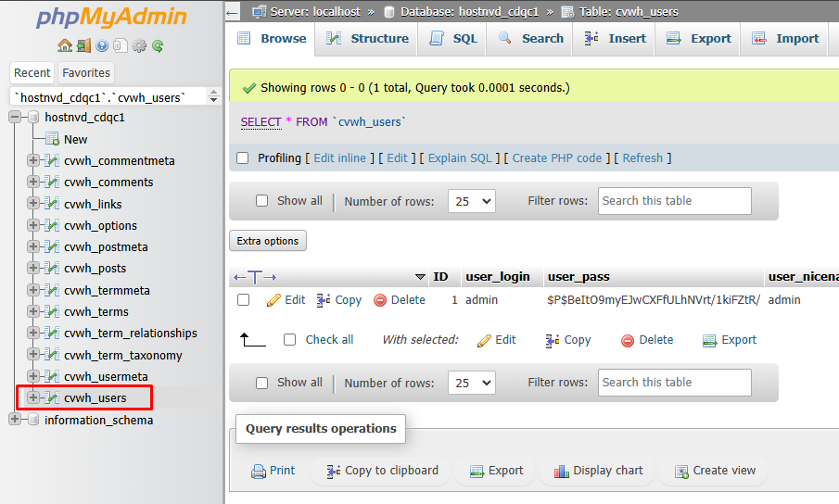This screenshot has width=839, height=504.
Task: Click the log out door icon
Action: click(83, 46)
